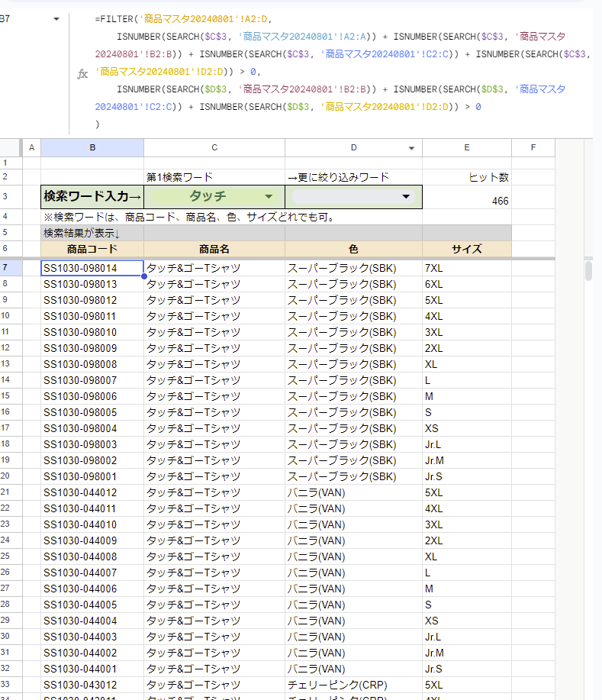Screen dimensions: 602x700
Task: Expand the narrowing-word dropdown in cell D3
Action: [405, 196]
